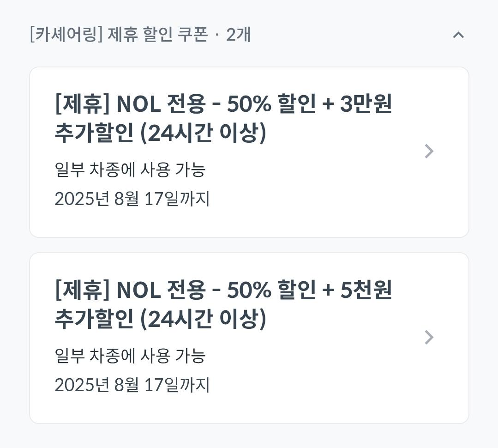The width and height of the screenshot is (498, 448).
Task: Click the expiry date on 3만원 coupon
Action: [x=132, y=199]
